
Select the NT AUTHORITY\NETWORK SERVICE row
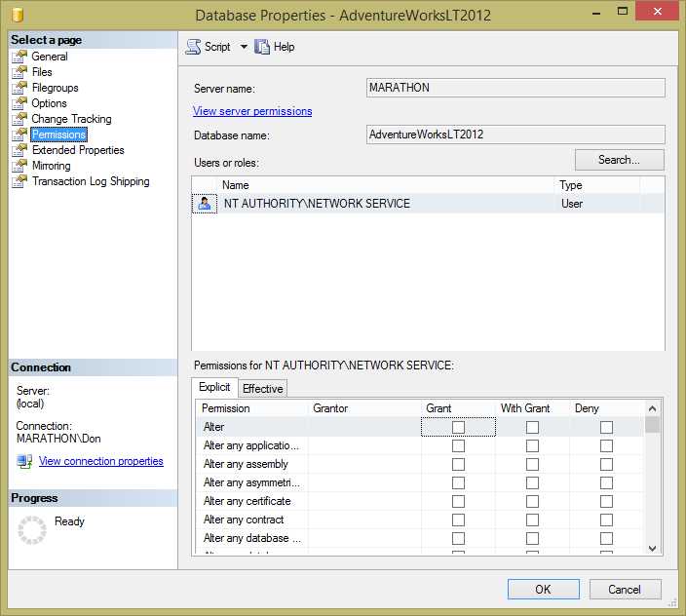point(428,204)
